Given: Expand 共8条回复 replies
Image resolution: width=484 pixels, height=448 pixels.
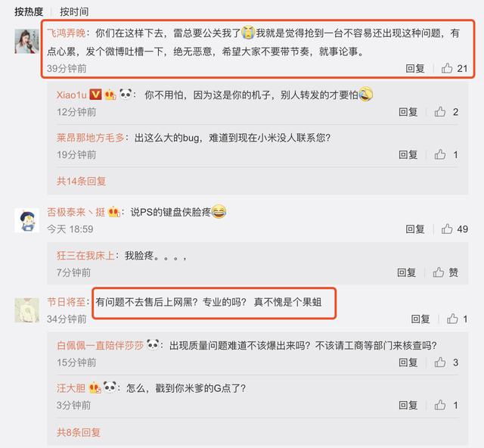Looking at the screenshot, I should (x=79, y=432).
